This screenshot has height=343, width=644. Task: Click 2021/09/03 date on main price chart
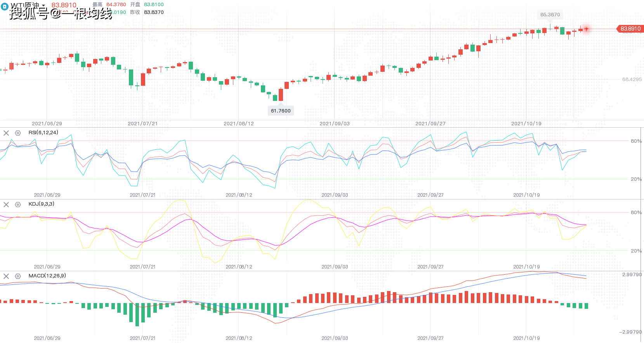pos(335,123)
